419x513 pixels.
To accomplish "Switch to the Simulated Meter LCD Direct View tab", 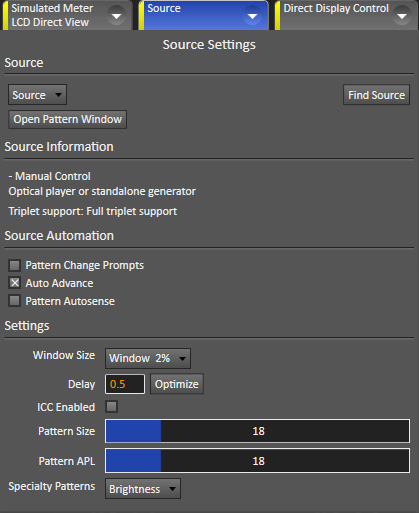I will [x=67, y=15].
